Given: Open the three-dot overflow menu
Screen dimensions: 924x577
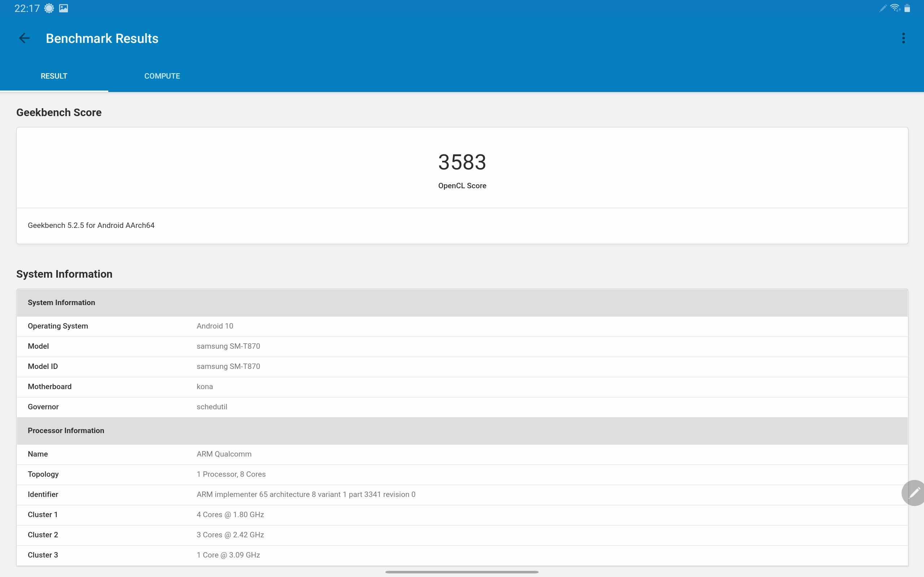Looking at the screenshot, I should pyautogui.click(x=903, y=38).
